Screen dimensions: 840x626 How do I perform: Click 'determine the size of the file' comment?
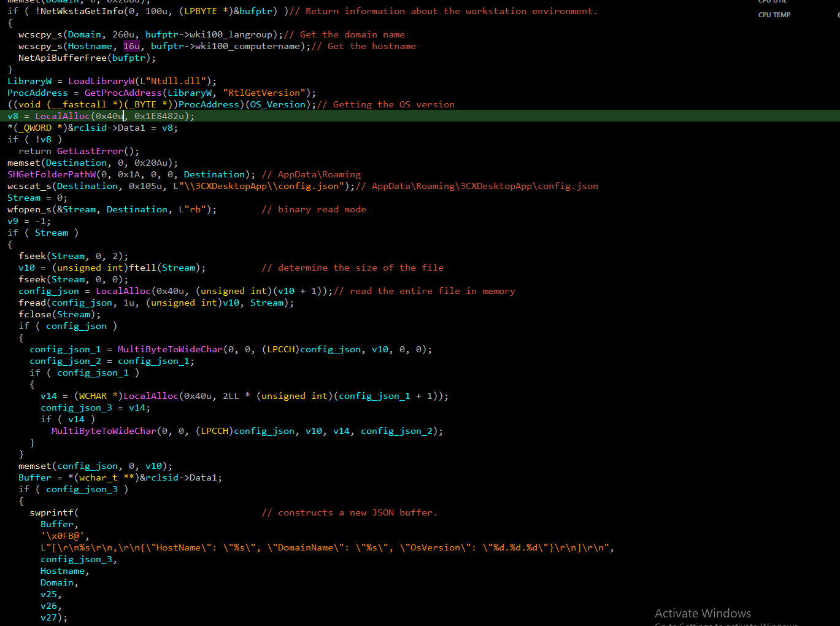pyautogui.click(x=352, y=268)
